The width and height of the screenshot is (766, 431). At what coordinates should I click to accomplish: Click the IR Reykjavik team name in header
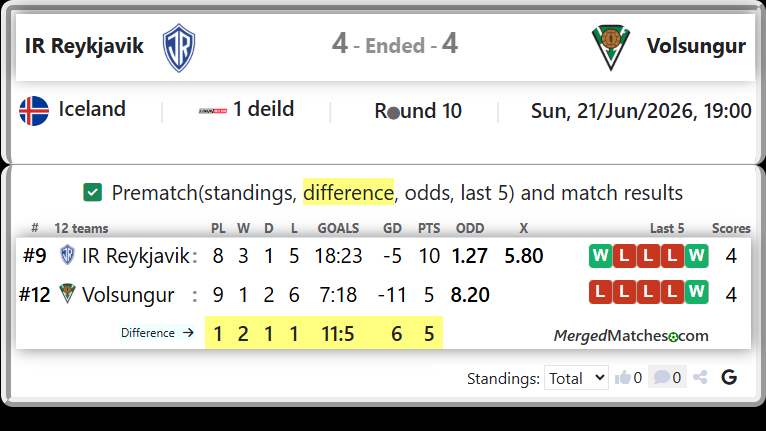[x=84, y=46]
